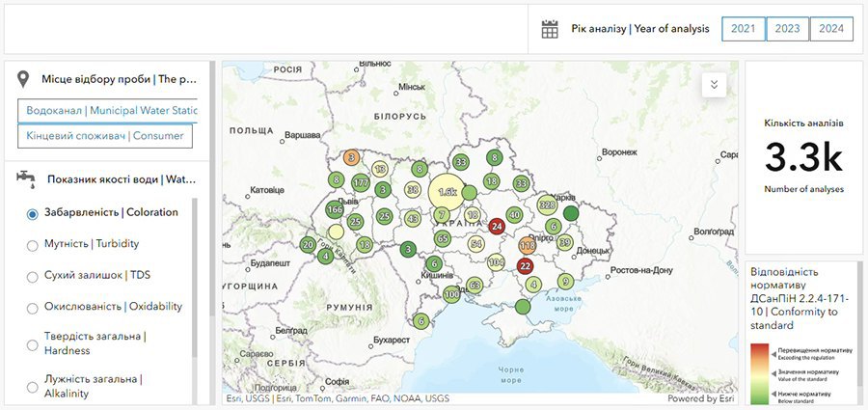Click the calendar icon beside Year of analysis

coord(550,29)
